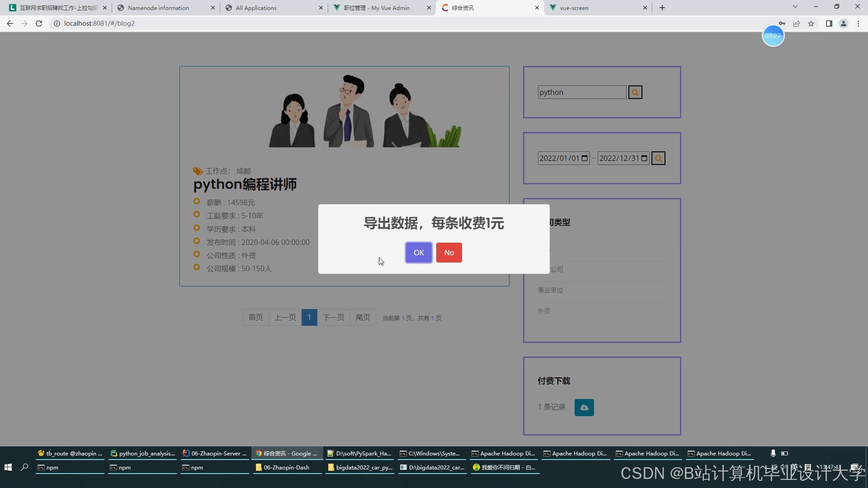Viewport: 868px width, 488px height.
Task: Expand the tab search chevron in title bar
Action: (795, 7)
